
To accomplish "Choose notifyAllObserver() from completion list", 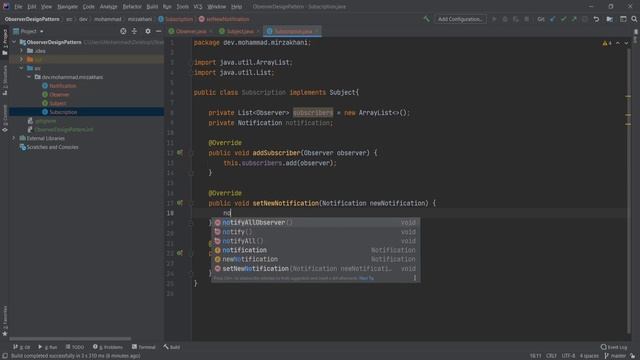I will coord(316,222).
